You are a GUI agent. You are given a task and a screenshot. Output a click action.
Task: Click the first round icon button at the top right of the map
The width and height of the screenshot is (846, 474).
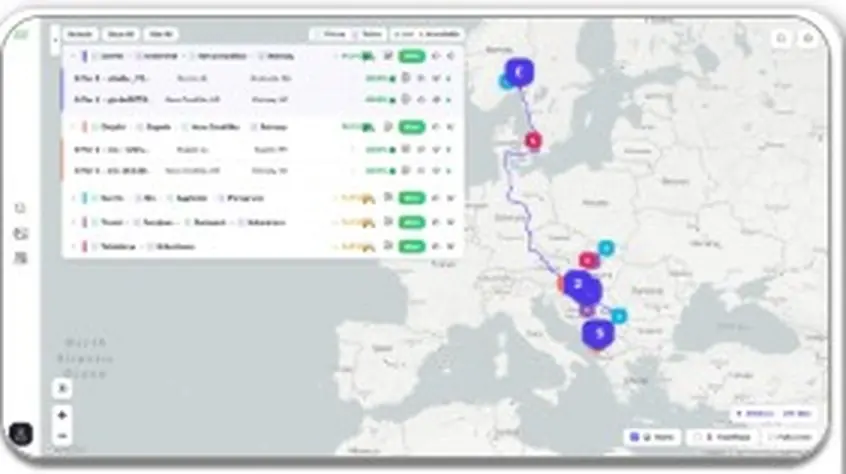pos(781,38)
